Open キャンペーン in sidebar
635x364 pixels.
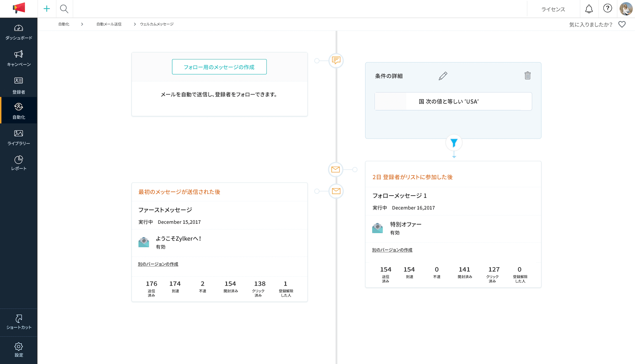[x=19, y=59]
